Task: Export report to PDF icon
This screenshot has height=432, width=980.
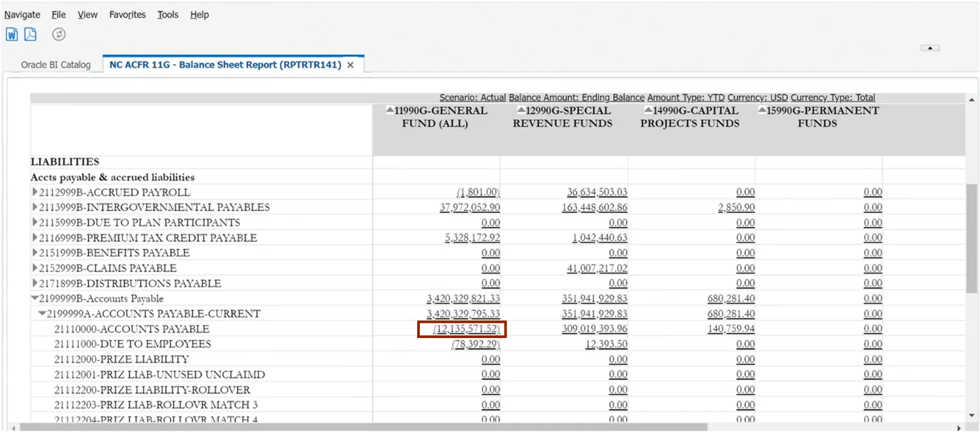Action: click(x=31, y=35)
